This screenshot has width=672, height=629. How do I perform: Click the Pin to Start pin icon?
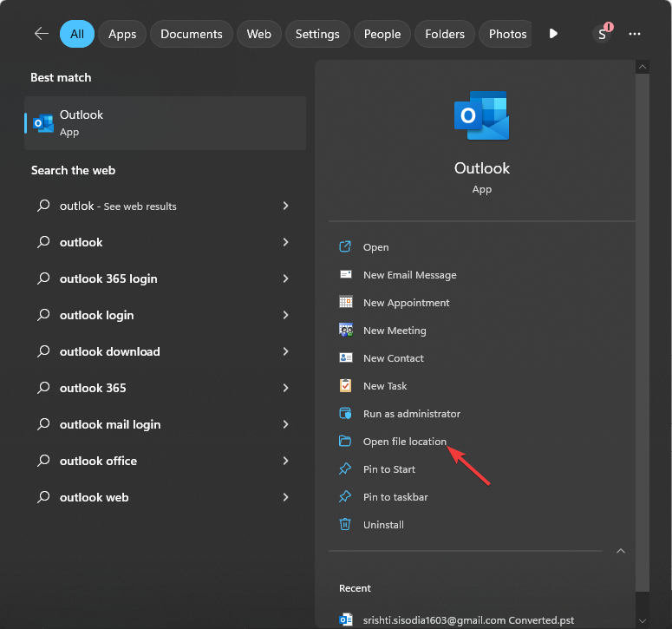(345, 468)
